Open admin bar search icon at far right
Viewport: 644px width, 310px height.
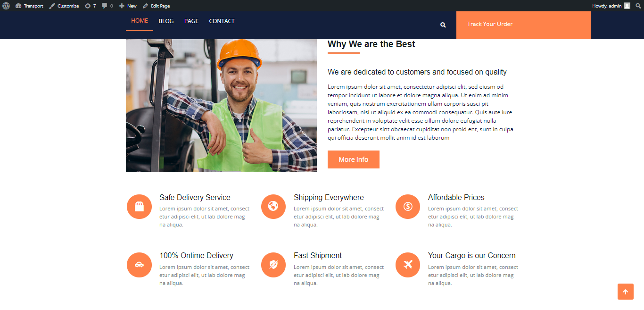pos(638,6)
